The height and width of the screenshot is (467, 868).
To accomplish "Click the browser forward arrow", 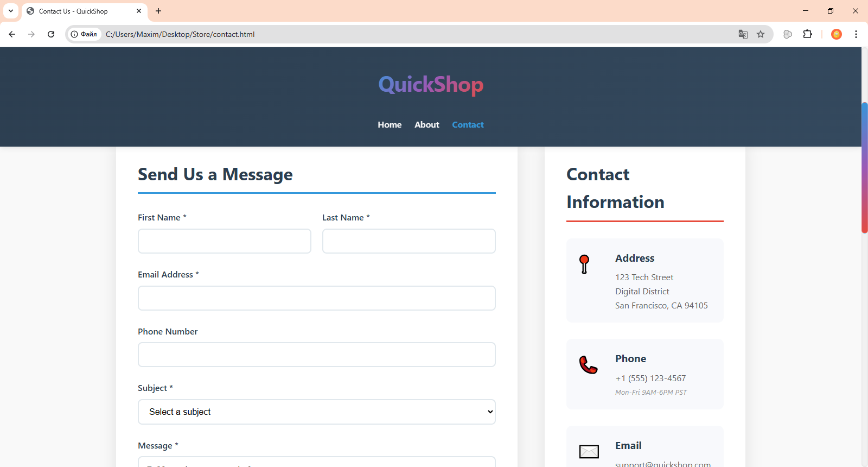I will [x=31, y=34].
